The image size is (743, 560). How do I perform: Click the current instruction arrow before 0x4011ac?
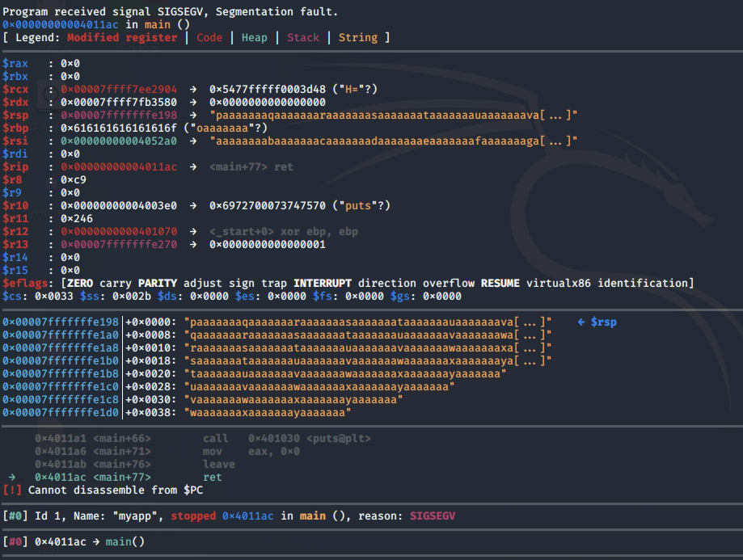click(10, 477)
